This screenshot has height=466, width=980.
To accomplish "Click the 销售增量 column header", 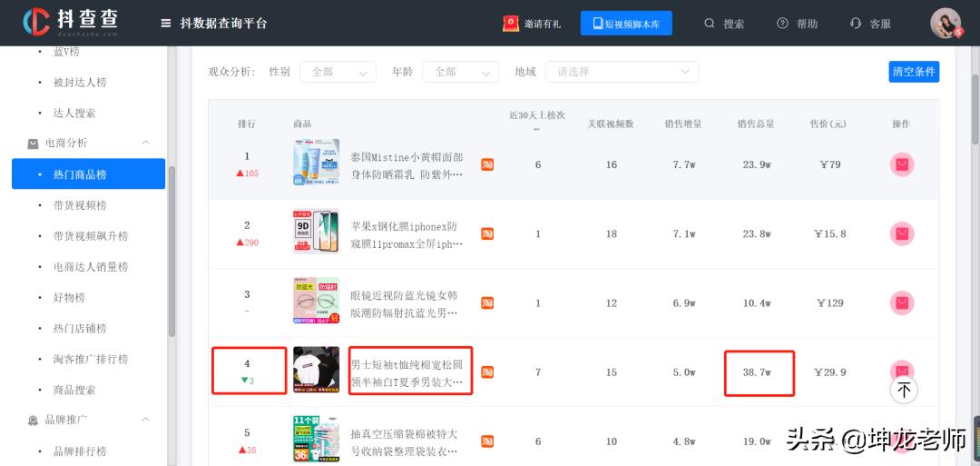I will tap(683, 124).
